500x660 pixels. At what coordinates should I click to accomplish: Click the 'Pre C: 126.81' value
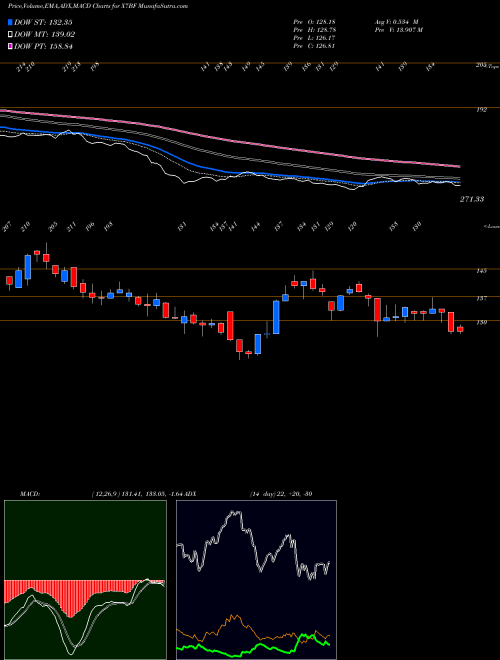[x=314, y=46]
